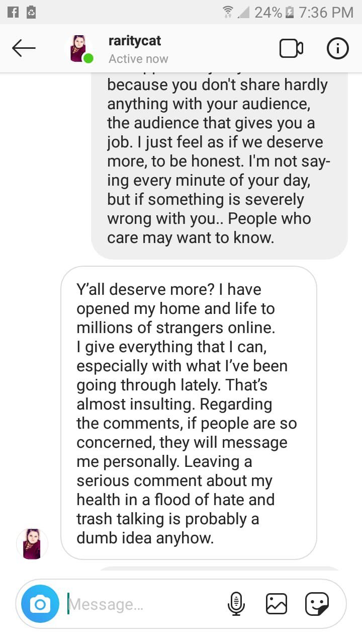Tap the microphone voice message icon
The width and height of the screenshot is (362, 644).
tap(236, 603)
